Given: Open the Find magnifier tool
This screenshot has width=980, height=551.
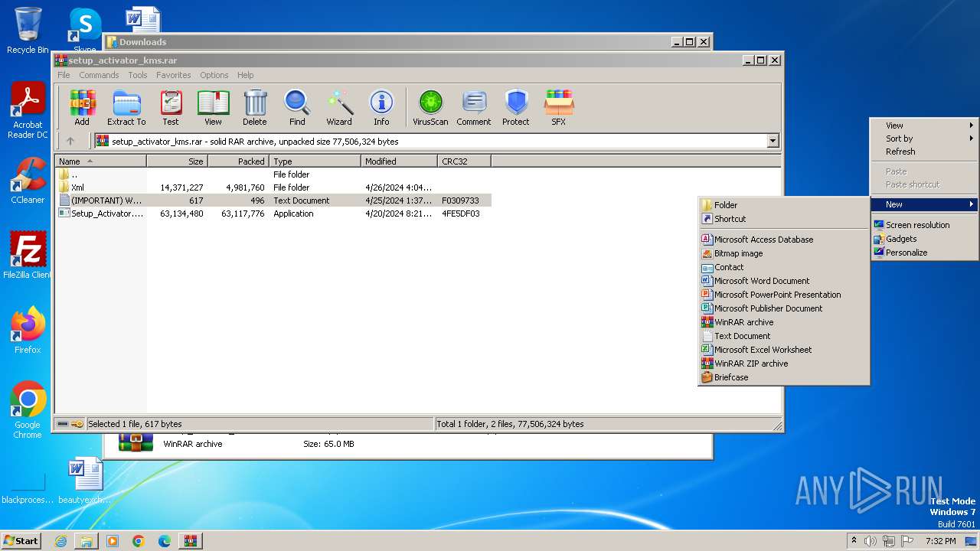Looking at the screenshot, I should [x=297, y=107].
